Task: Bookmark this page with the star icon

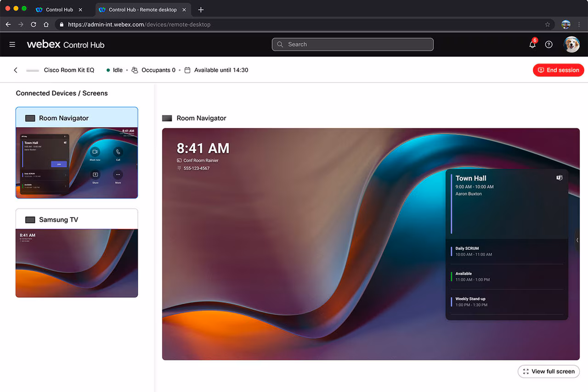Action: (548, 24)
